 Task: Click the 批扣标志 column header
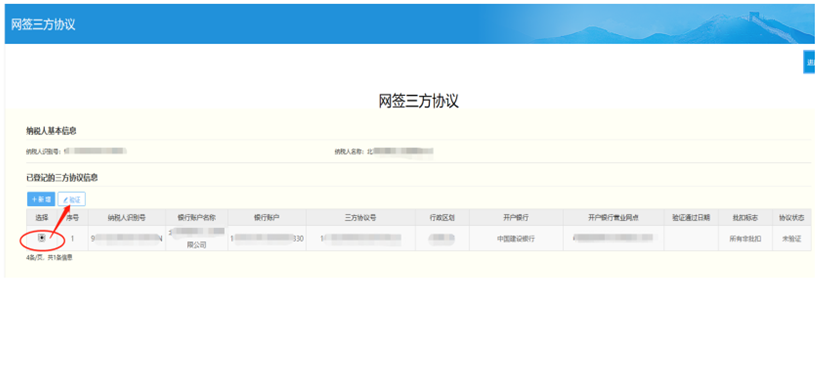[x=745, y=218]
